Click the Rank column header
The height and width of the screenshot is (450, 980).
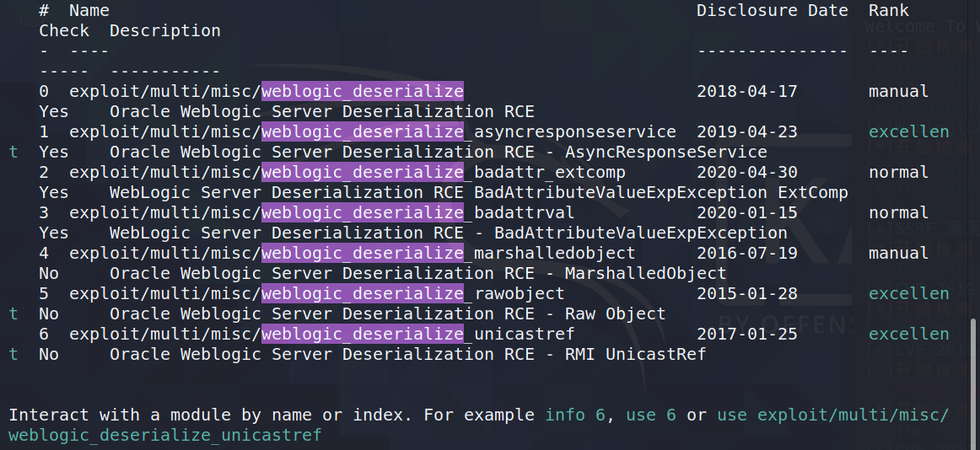889,11
